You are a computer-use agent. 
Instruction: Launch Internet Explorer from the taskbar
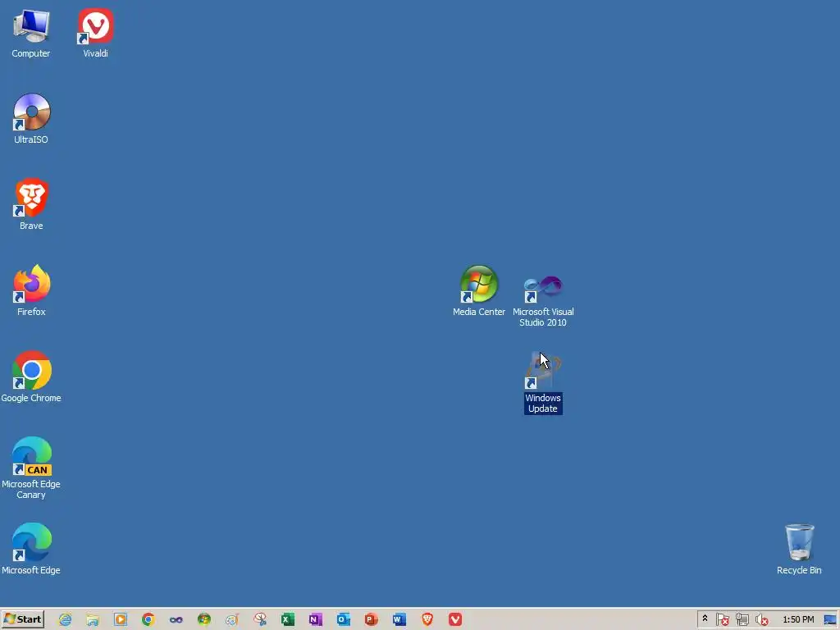click(x=65, y=620)
